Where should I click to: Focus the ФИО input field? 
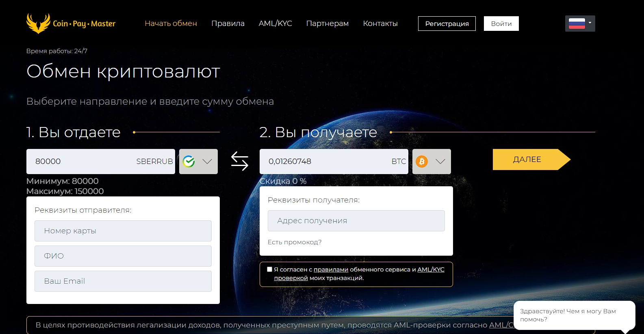coord(123,256)
